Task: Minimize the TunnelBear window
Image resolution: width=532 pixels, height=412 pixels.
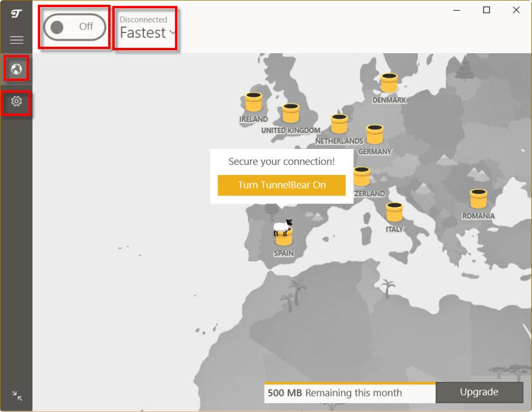Action: pos(457,10)
